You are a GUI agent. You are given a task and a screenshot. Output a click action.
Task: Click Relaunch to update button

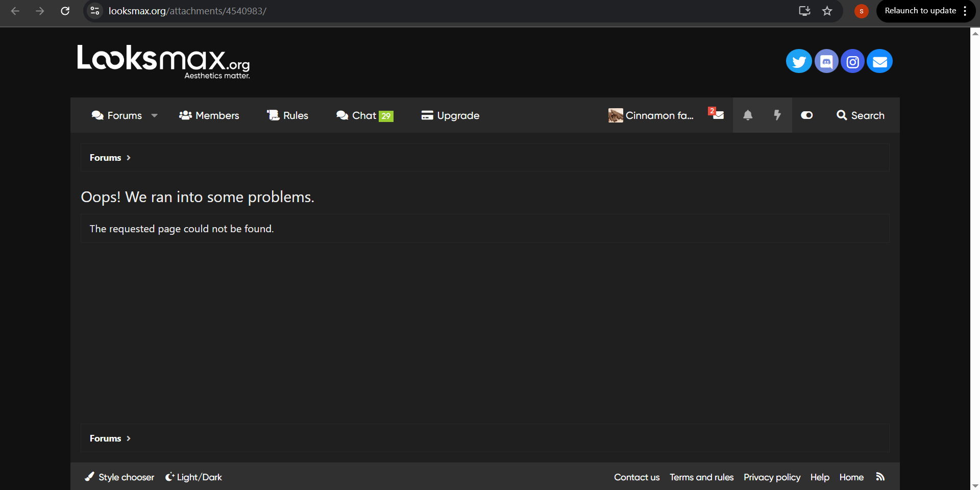(920, 11)
